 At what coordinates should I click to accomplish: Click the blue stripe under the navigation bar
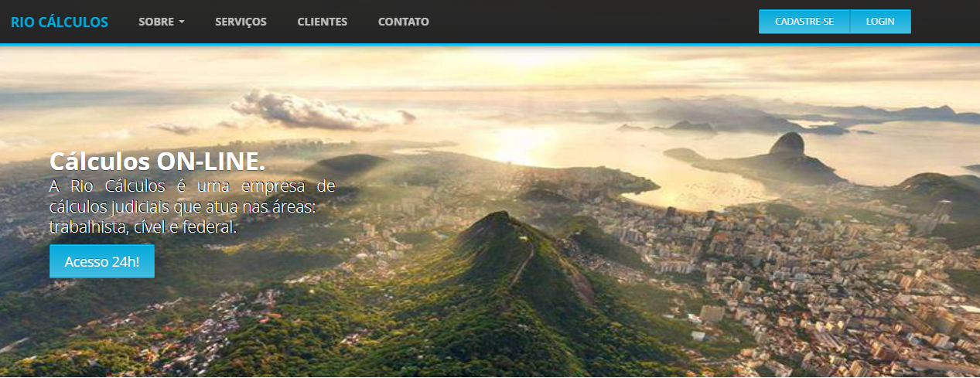(490, 45)
